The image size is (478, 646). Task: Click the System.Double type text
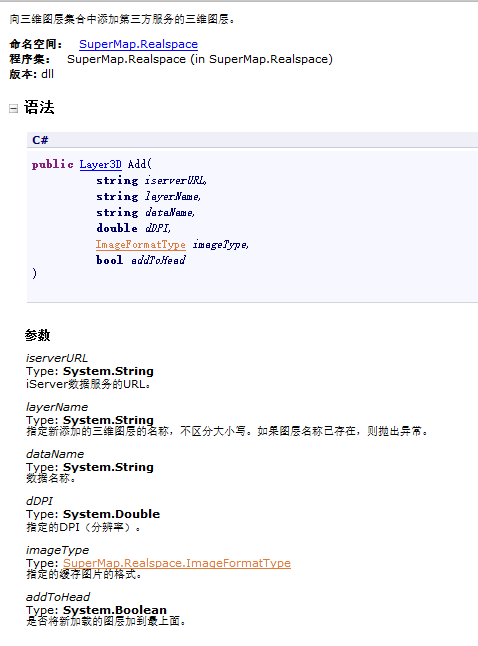pyautogui.click(x=111, y=514)
